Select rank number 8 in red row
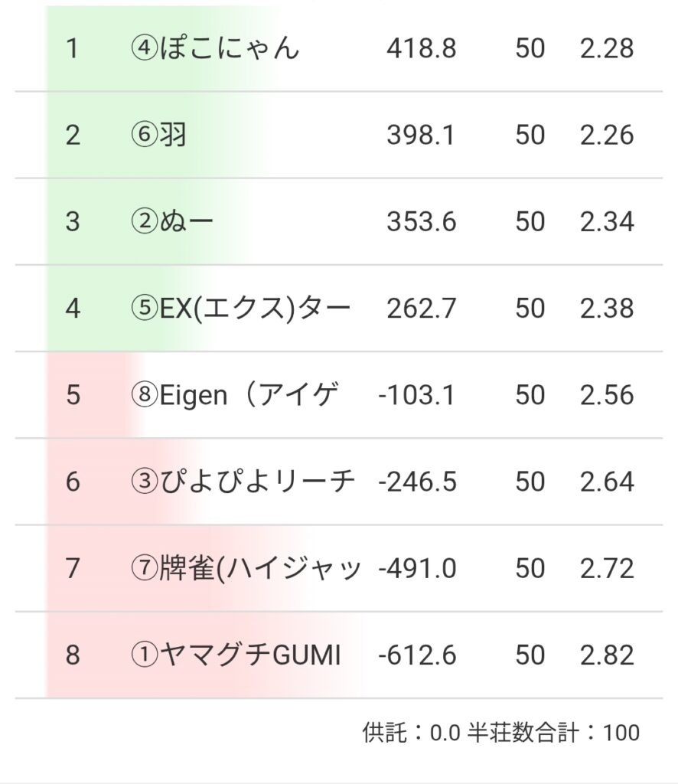Image resolution: width=678 pixels, height=784 pixels. tap(73, 655)
